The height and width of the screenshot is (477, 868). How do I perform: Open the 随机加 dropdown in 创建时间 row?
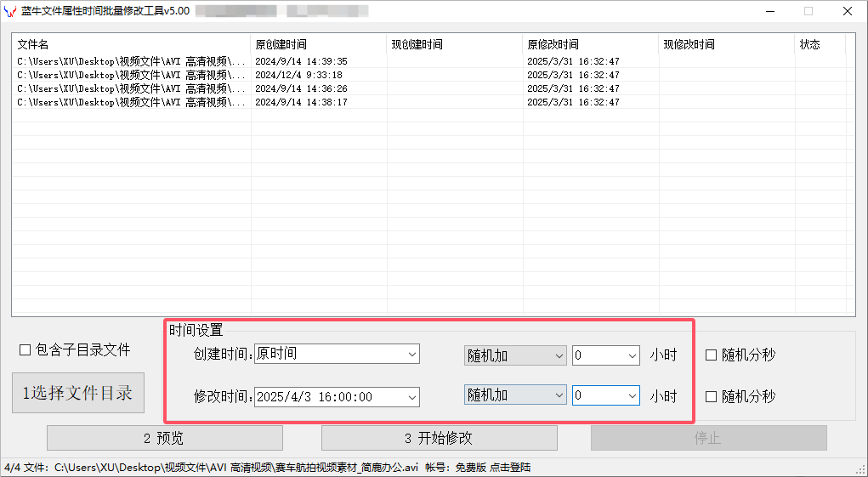[515, 355]
